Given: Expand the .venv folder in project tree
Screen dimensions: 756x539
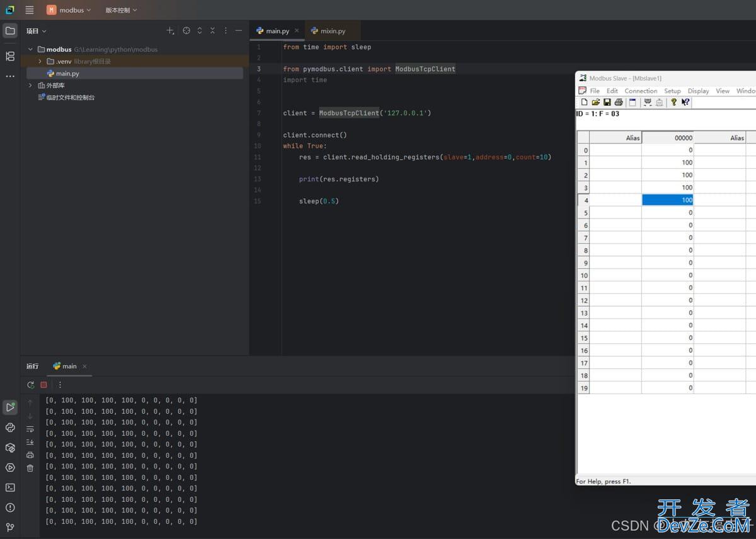Looking at the screenshot, I should (x=40, y=61).
